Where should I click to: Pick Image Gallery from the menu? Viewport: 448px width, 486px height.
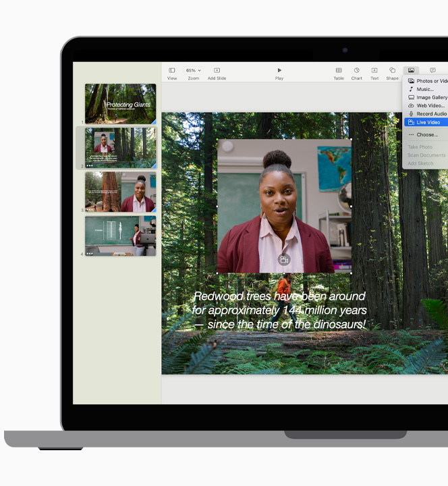pyautogui.click(x=431, y=97)
